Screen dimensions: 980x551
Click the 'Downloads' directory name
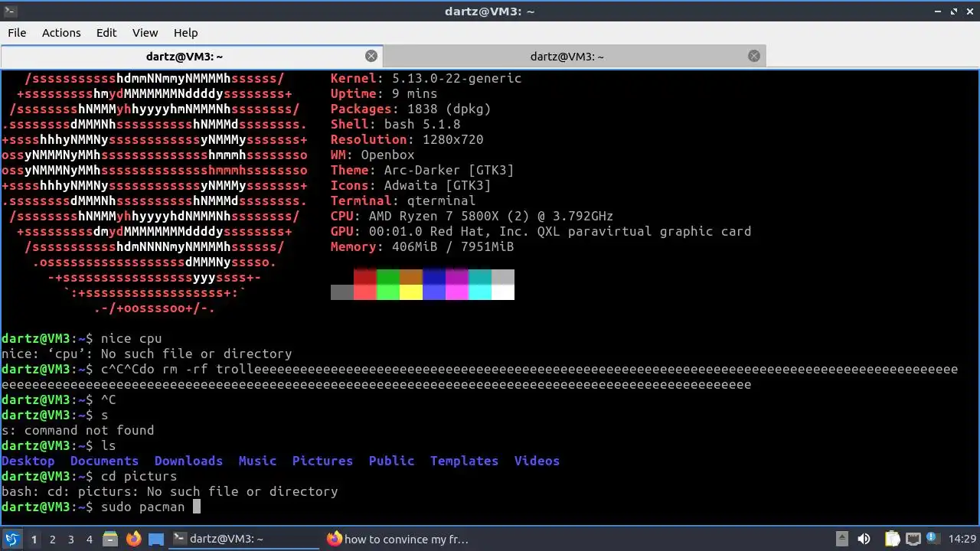pos(188,461)
